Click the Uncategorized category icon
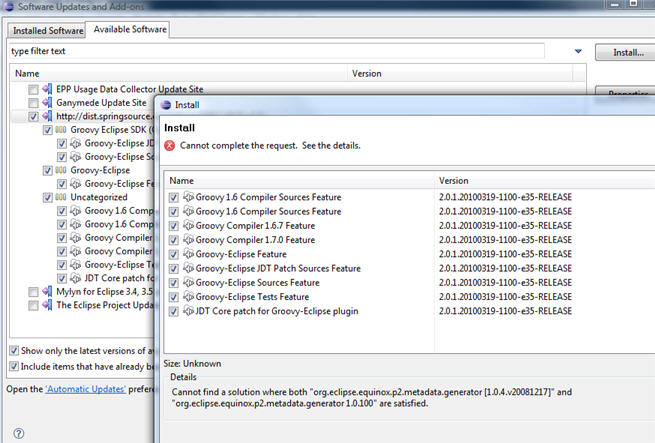The image size is (655, 443). tap(61, 197)
